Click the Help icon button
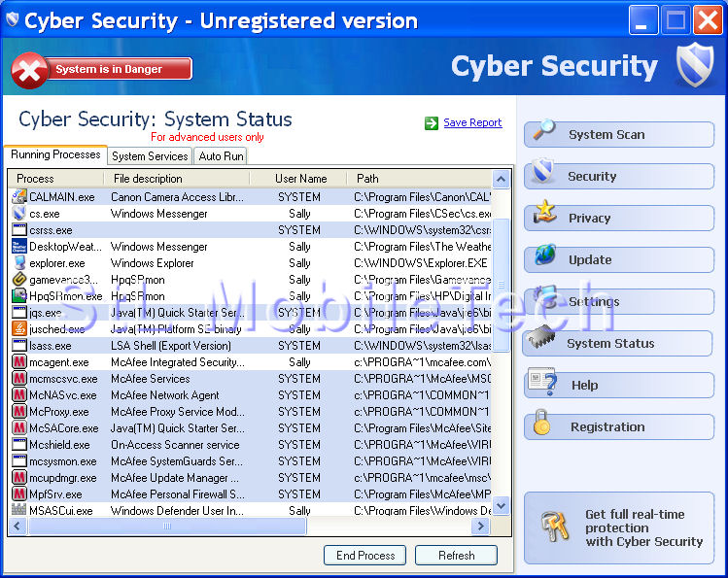The width and height of the screenshot is (728, 578). point(542,384)
